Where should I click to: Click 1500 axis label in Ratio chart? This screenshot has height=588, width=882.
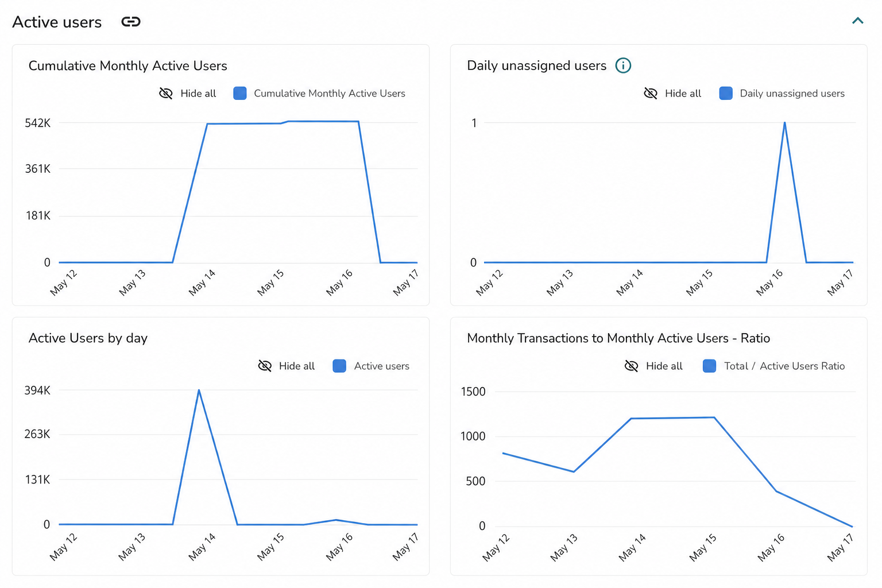[x=473, y=392]
